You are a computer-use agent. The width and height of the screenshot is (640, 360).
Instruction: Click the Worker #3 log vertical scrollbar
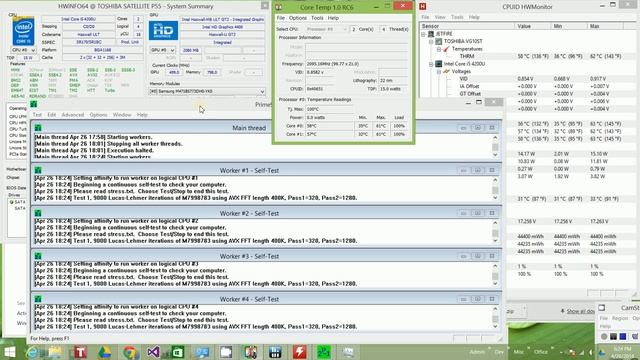click(495, 275)
